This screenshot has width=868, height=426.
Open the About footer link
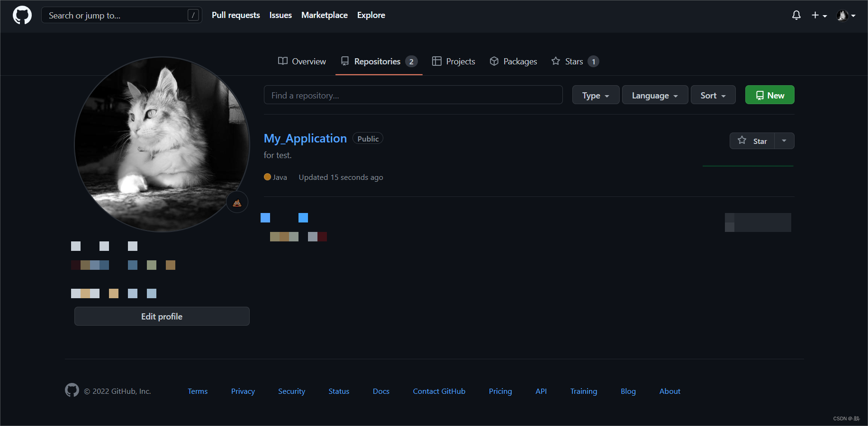(670, 391)
